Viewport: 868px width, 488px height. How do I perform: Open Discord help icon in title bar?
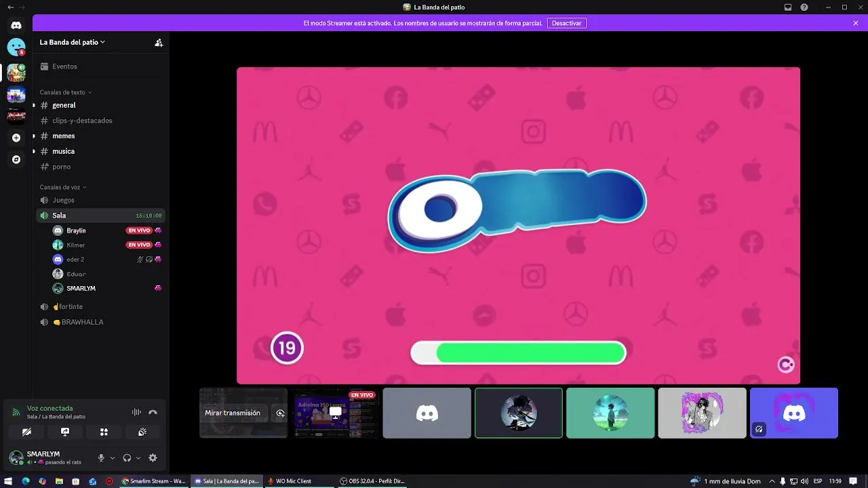[804, 7]
